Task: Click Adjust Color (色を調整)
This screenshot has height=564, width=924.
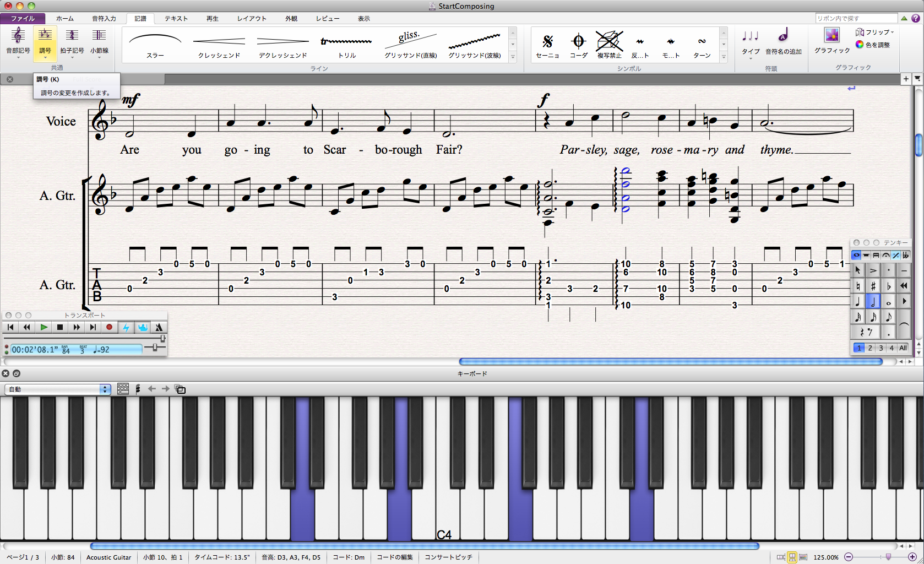Action: coord(873,45)
